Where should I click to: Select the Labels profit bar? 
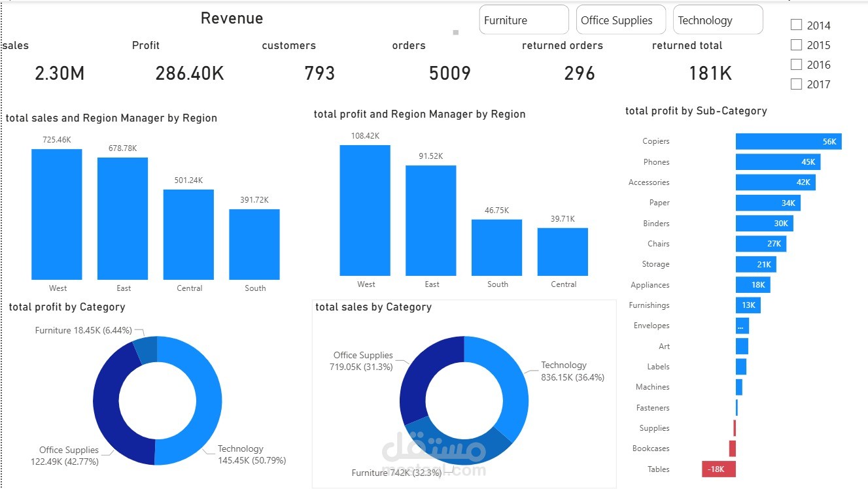pyautogui.click(x=740, y=367)
